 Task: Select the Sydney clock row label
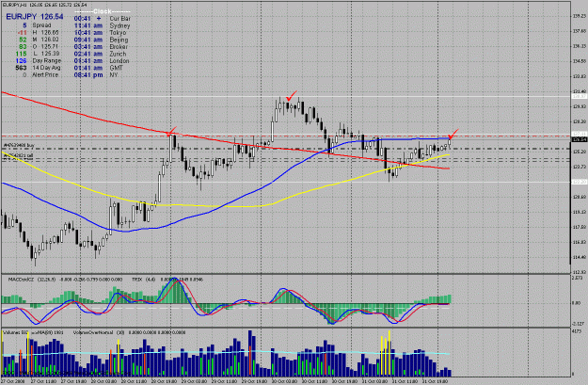pyautogui.click(x=119, y=25)
